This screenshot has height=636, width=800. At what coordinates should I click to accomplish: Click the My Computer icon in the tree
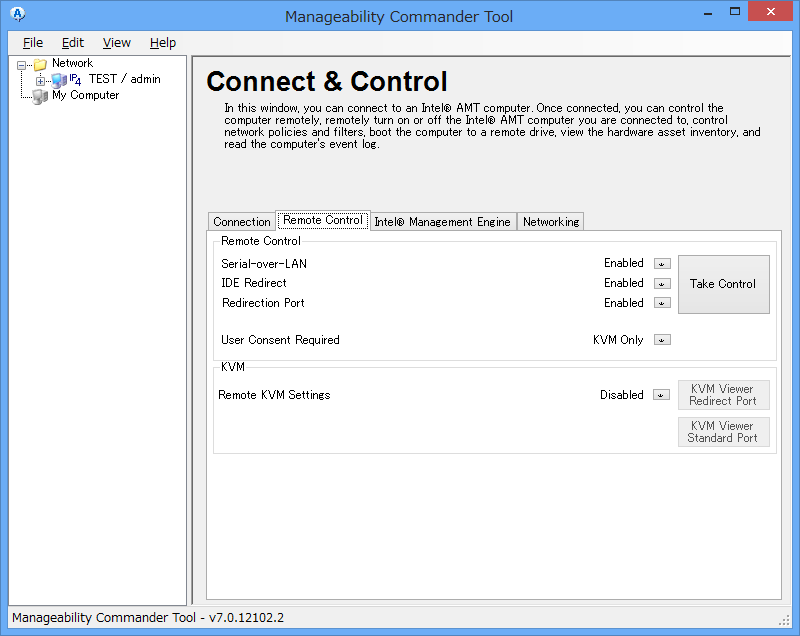click(x=40, y=96)
